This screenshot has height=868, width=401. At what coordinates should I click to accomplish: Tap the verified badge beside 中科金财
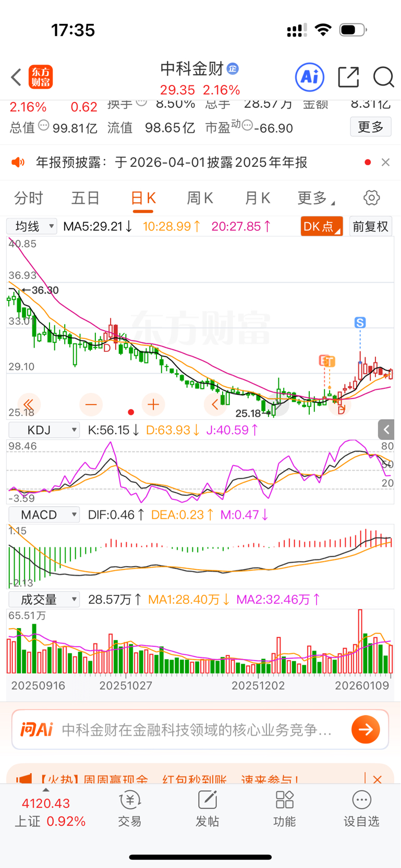point(233,68)
